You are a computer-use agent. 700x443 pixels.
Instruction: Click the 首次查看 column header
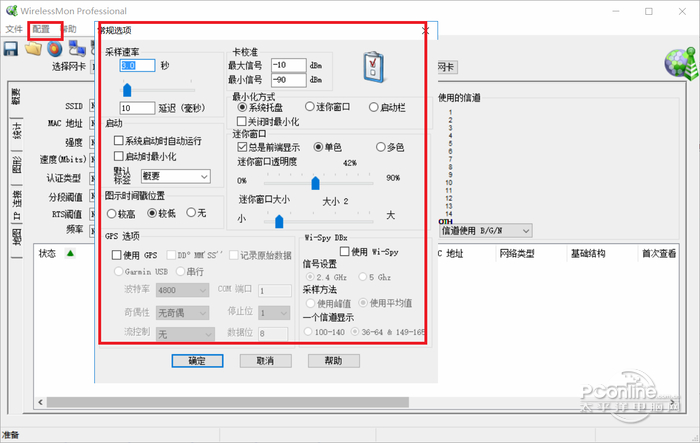[x=658, y=254]
